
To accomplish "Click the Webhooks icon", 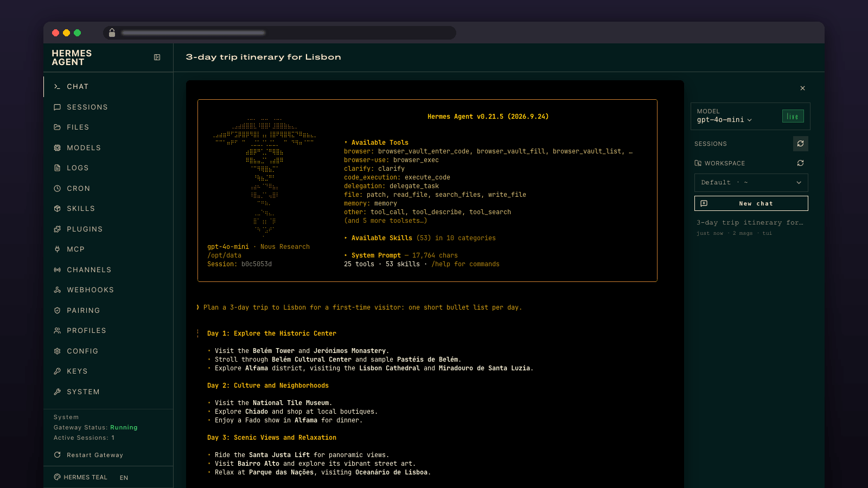I will click(57, 290).
